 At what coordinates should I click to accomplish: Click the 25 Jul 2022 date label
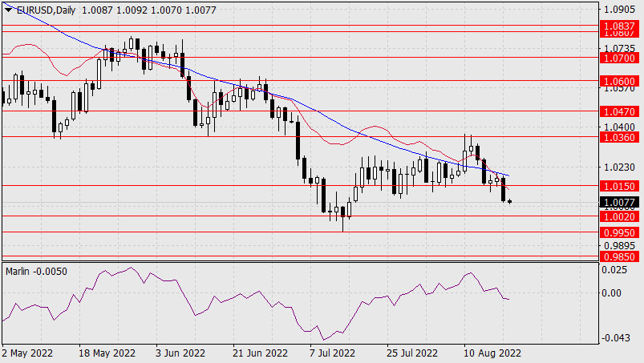(x=412, y=353)
